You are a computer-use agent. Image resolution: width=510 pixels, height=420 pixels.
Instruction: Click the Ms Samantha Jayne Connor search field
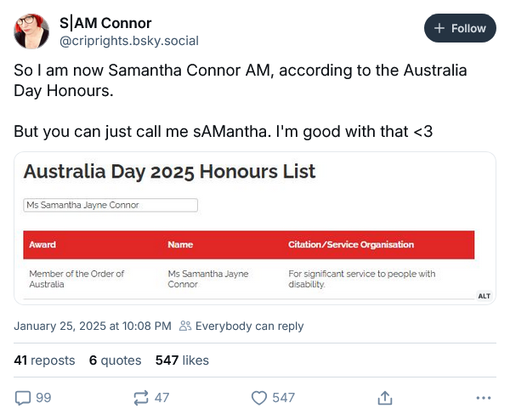[110, 205]
